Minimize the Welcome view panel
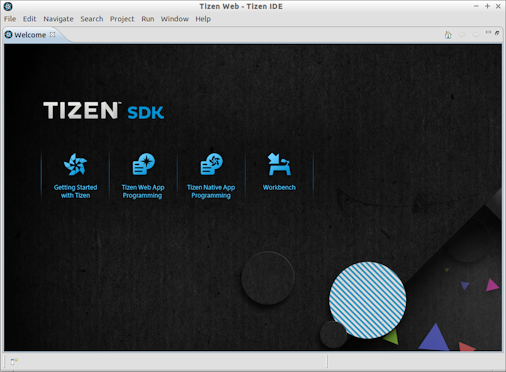The image size is (506, 372). point(488,32)
